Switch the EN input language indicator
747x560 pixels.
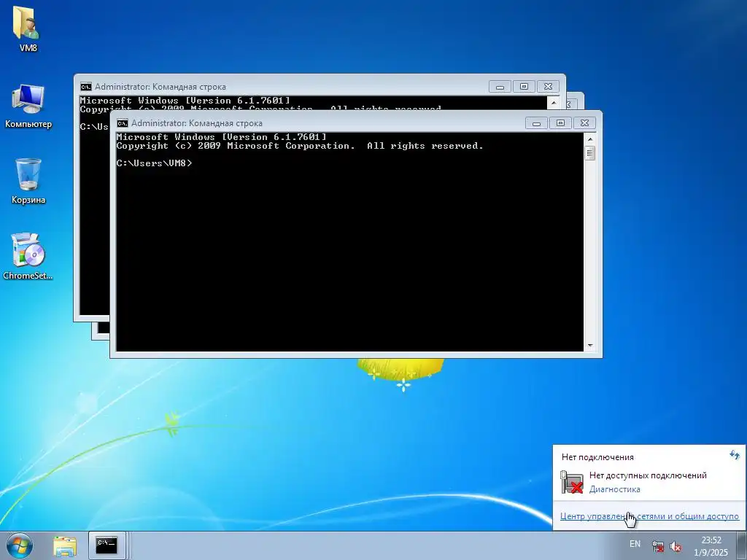pyautogui.click(x=635, y=544)
